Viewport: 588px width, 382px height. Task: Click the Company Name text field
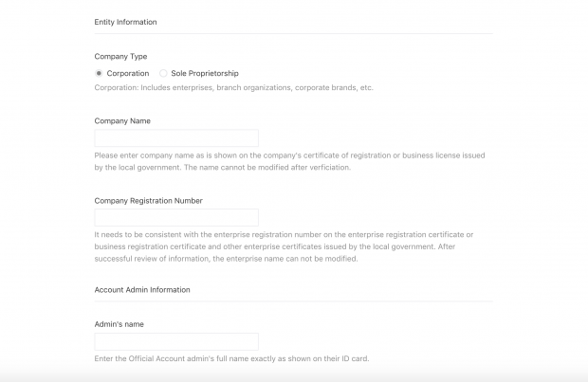click(x=176, y=138)
